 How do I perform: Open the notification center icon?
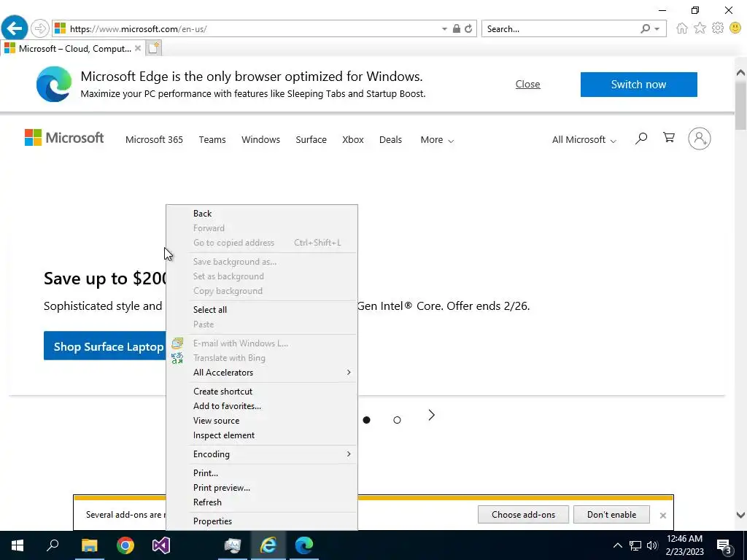point(724,545)
